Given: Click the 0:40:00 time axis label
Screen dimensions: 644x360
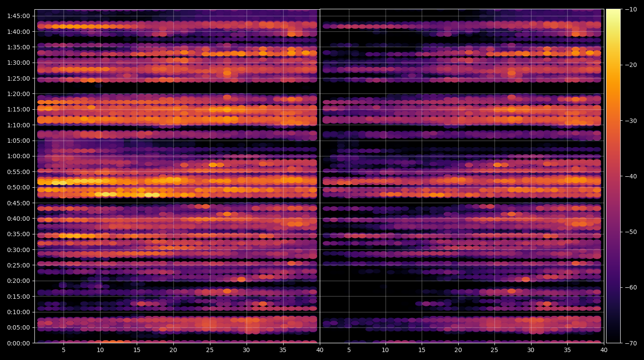Looking at the screenshot, I should point(19,219).
